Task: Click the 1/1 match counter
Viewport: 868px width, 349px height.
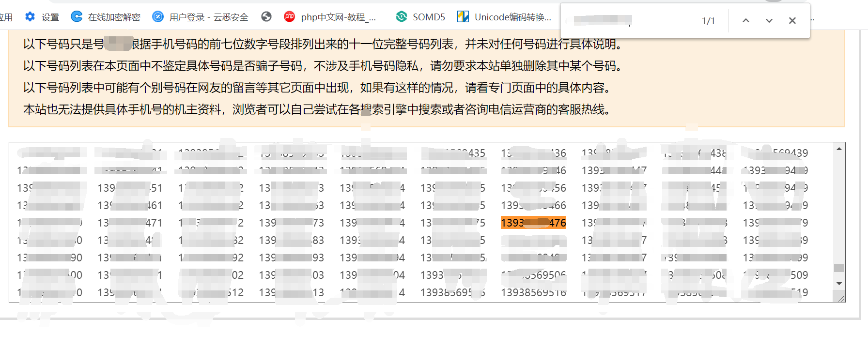Action: [708, 21]
